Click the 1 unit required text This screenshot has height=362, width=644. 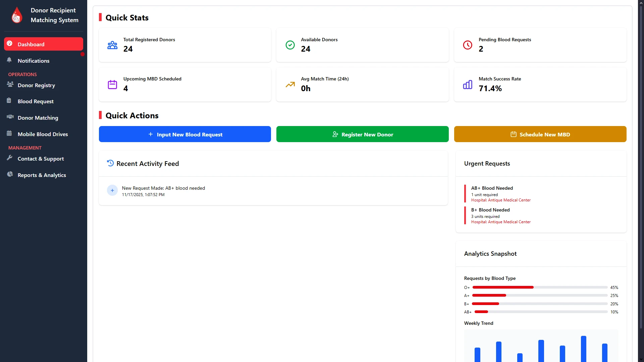[484, 195]
